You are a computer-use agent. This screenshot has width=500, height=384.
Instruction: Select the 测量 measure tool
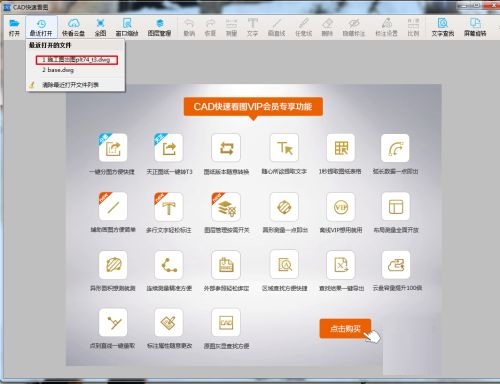[x=231, y=23]
